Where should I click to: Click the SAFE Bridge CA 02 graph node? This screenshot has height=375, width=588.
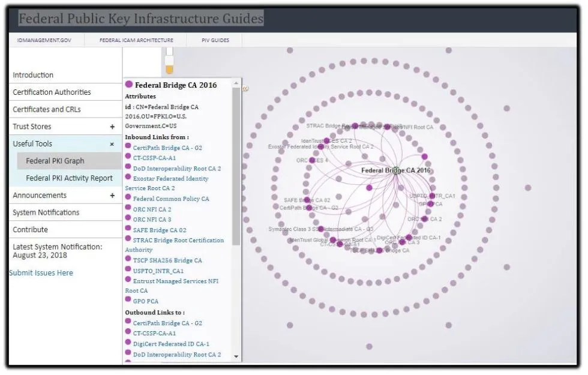click(307, 200)
